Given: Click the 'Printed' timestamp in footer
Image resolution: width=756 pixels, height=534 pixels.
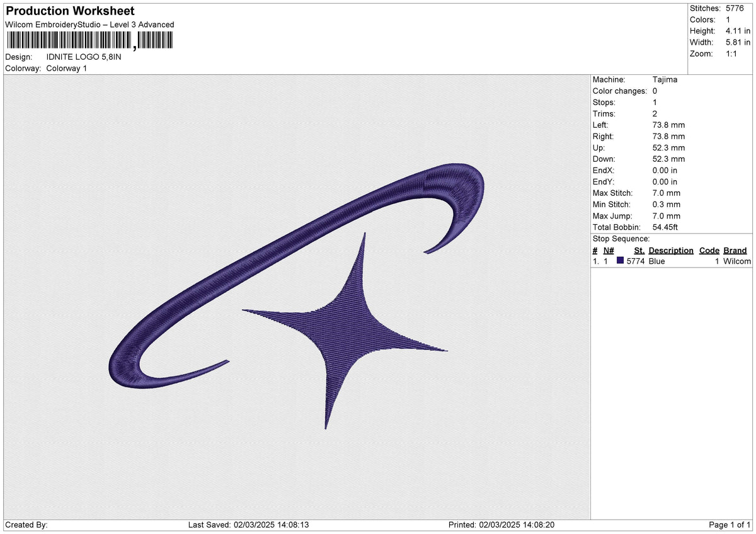Looking at the screenshot, I should click(x=501, y=525).
